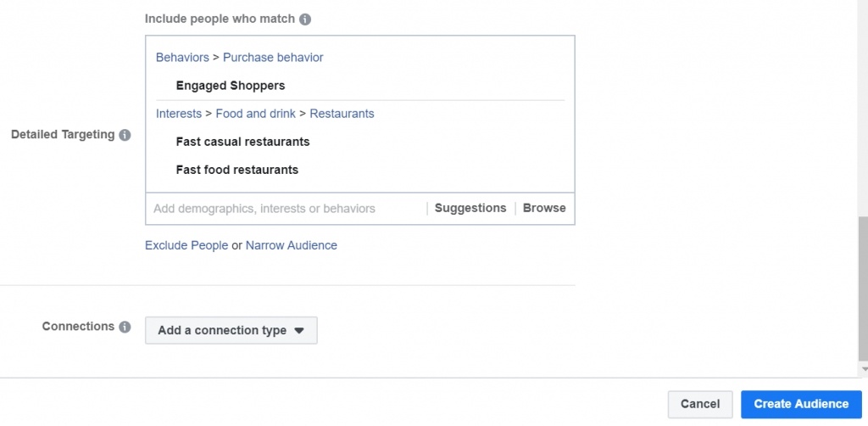
Task: Select the Engaged Shoppers targeting item
Action: click(x=231, y=86)
